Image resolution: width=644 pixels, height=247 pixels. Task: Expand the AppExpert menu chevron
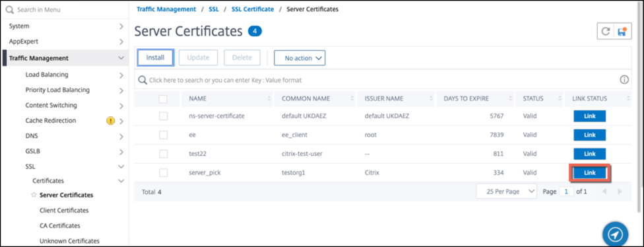point(121,42)
